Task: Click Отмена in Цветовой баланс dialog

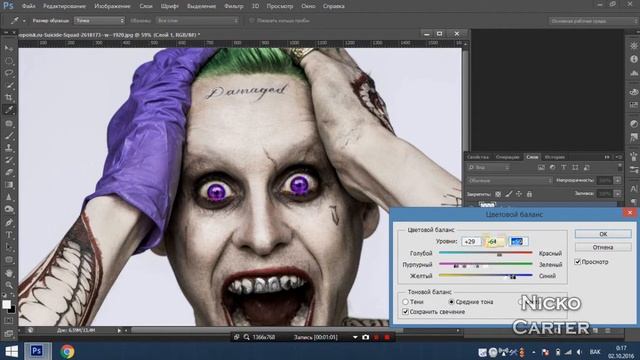Action: coord(603,247)
